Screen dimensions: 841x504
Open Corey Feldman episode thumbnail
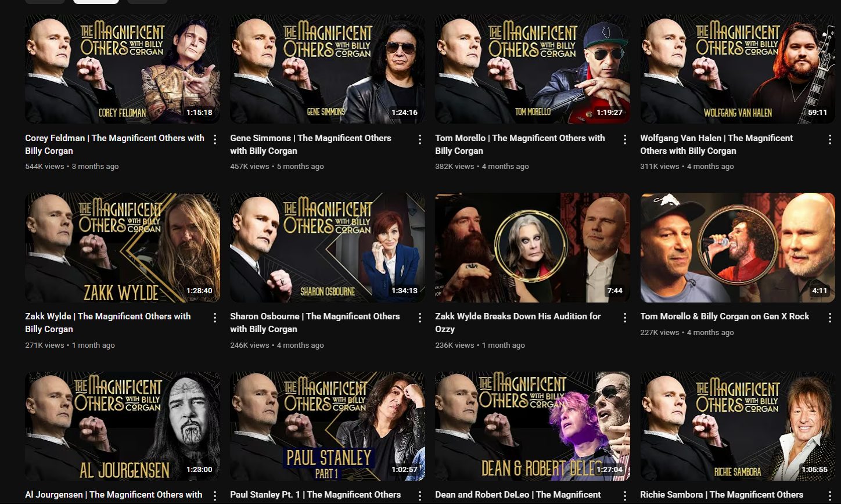pyautogui.click(x=123, y=69)
